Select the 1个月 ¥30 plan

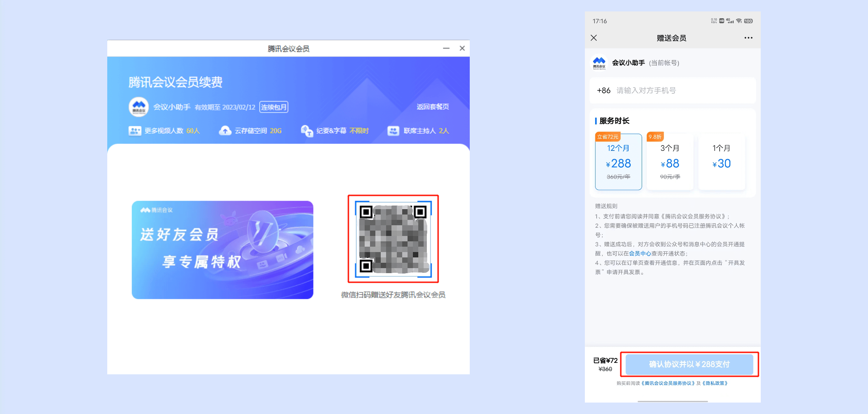pyautogui.click(x=721, y=162)
